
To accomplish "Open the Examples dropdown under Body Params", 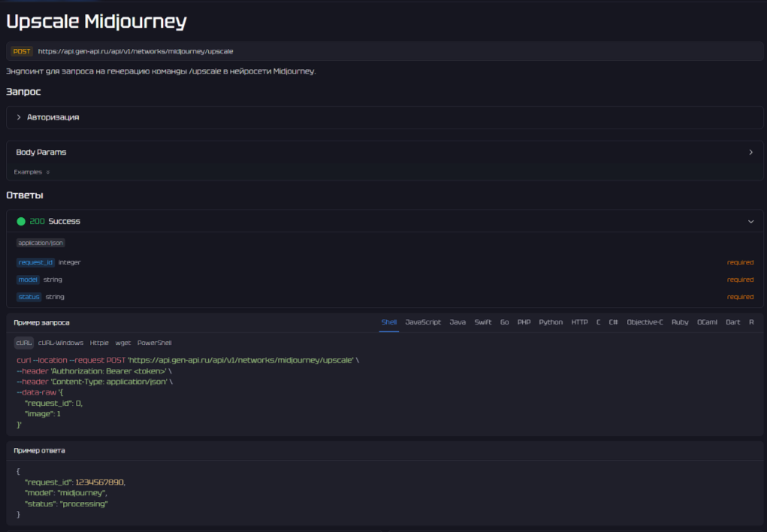I will pyautogui.click(x=32, y=172).
